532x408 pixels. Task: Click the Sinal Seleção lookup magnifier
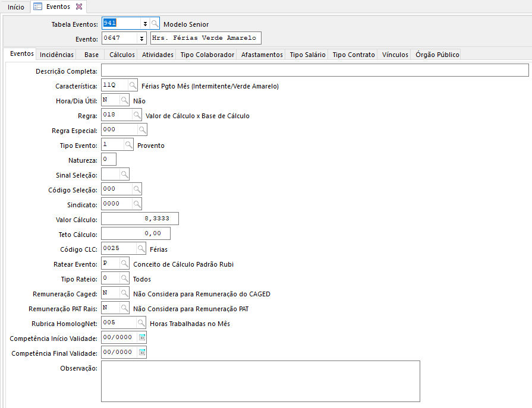pyautogui.click(x=124, y=175)
